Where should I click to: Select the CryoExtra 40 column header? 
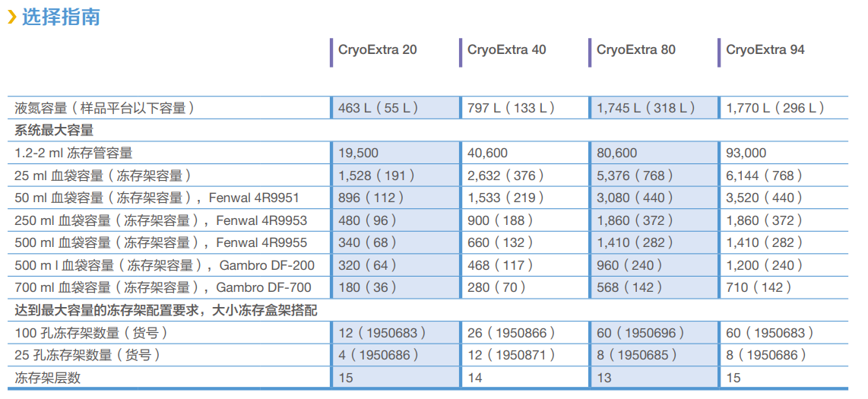coord(507,50)
